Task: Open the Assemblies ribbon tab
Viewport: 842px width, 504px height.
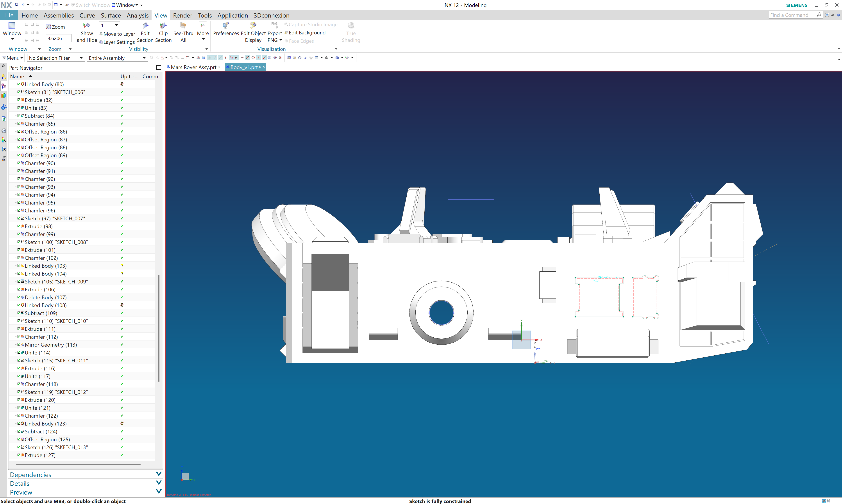Action: 58,15
